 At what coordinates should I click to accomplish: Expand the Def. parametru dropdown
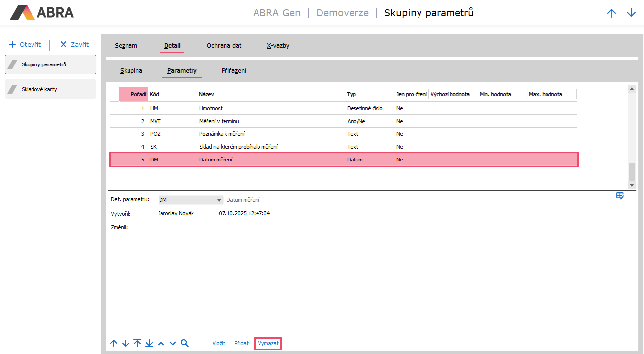point(219,200)
